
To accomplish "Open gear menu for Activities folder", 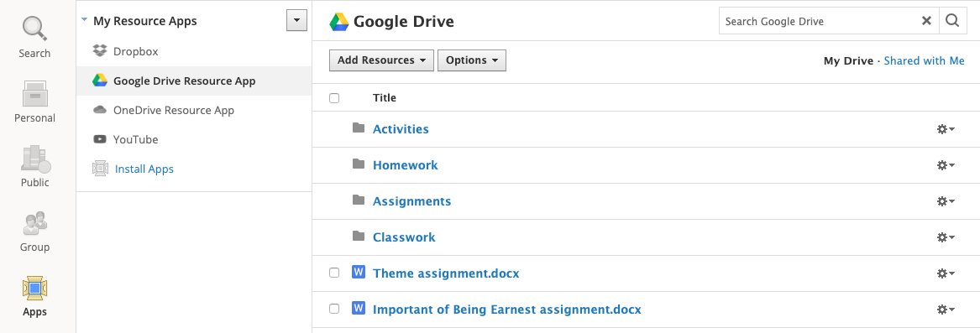I will pos(945,129).
